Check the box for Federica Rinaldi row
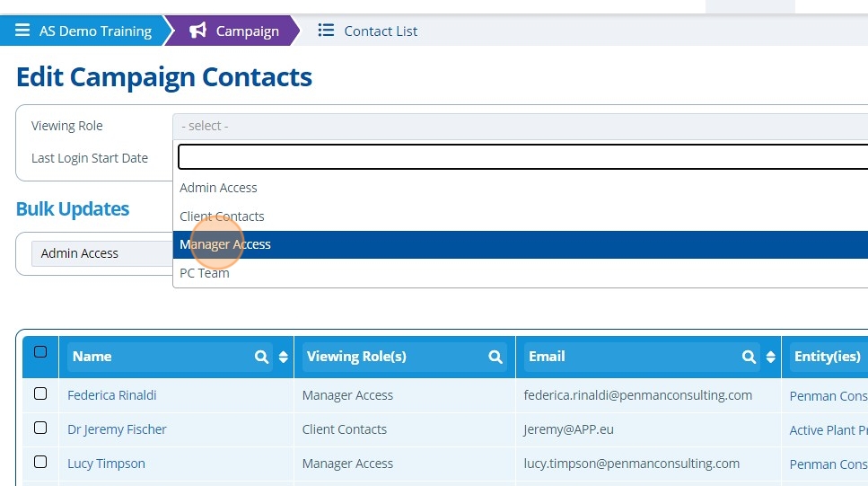The image size is (868, 486). [40, 393]
